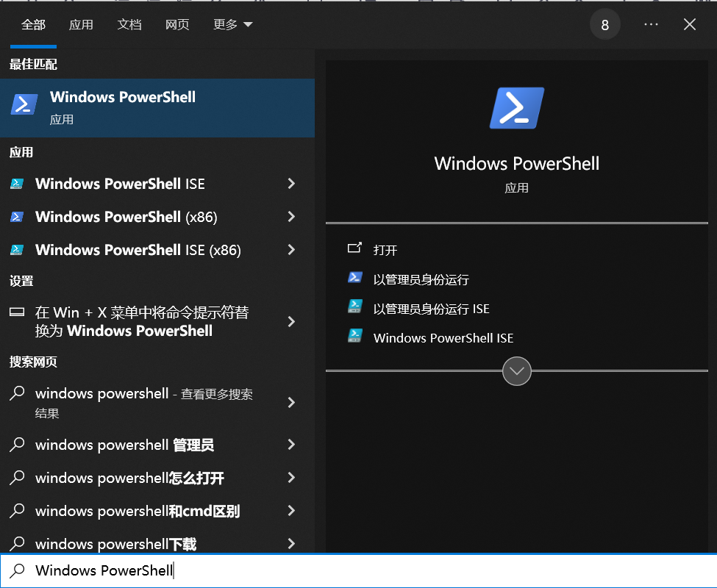The width and height of the screenshot is (717, 588).
Task: Select web suggestion windows powershell下载
Action: point(157,543)
